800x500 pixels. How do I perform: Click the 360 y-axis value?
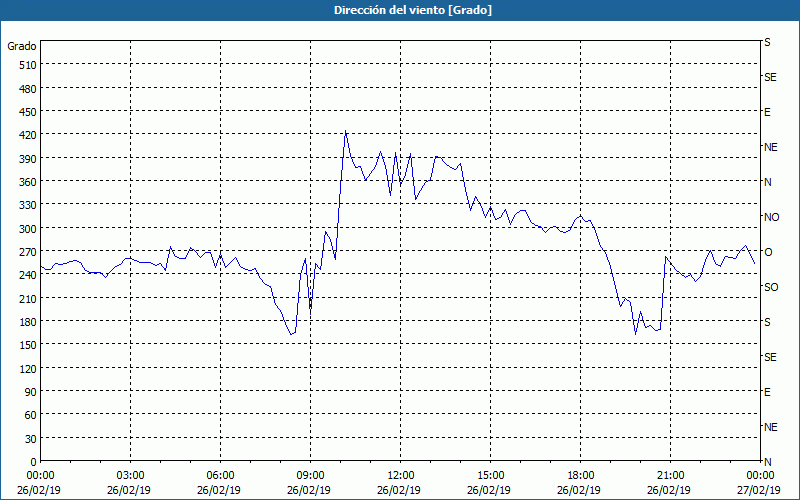(x=29, y=182)
